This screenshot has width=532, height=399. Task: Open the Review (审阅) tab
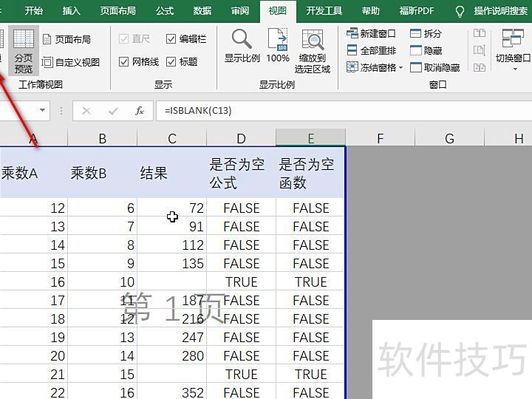tap(240, 11)
